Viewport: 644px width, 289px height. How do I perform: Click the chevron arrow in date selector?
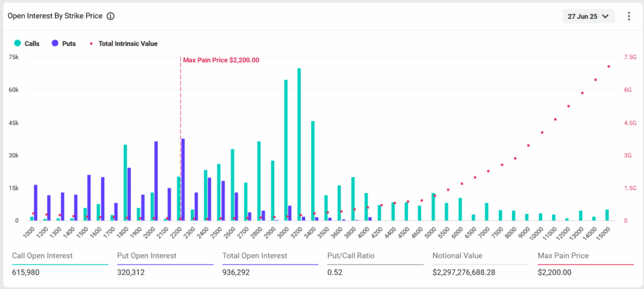click(x=605, y=16)
